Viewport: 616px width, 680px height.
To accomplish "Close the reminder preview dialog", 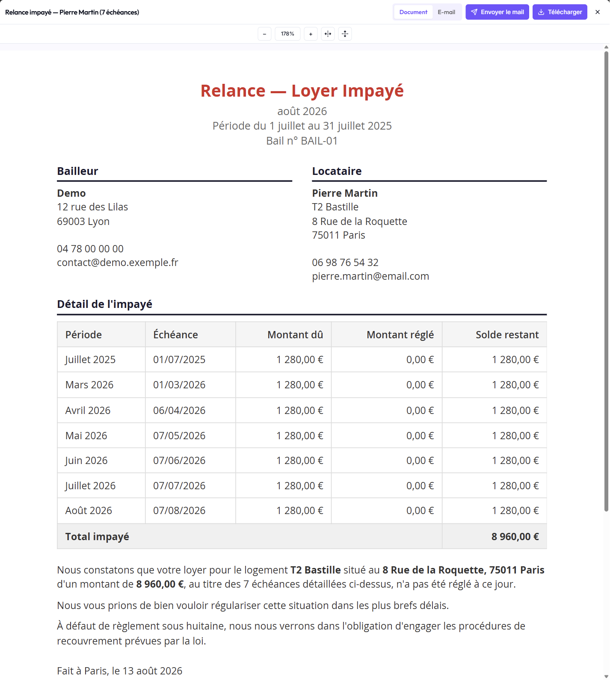I will (x=598, y=12).
